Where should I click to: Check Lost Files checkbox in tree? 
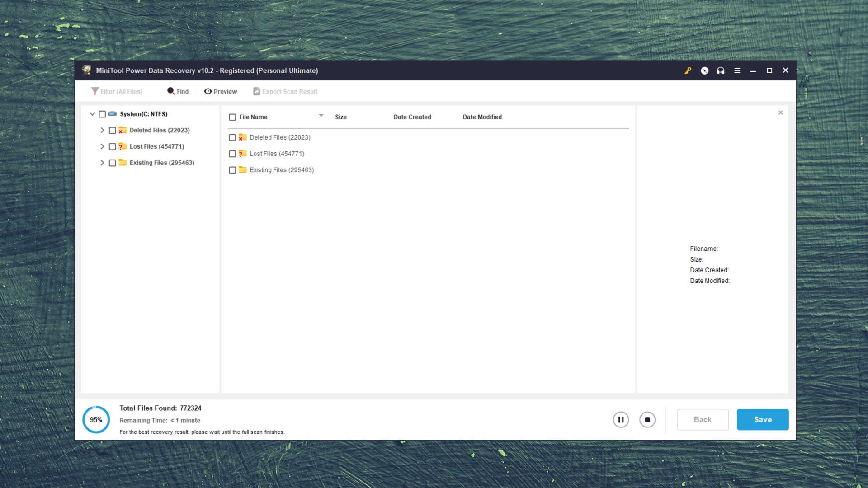(113, 147)
